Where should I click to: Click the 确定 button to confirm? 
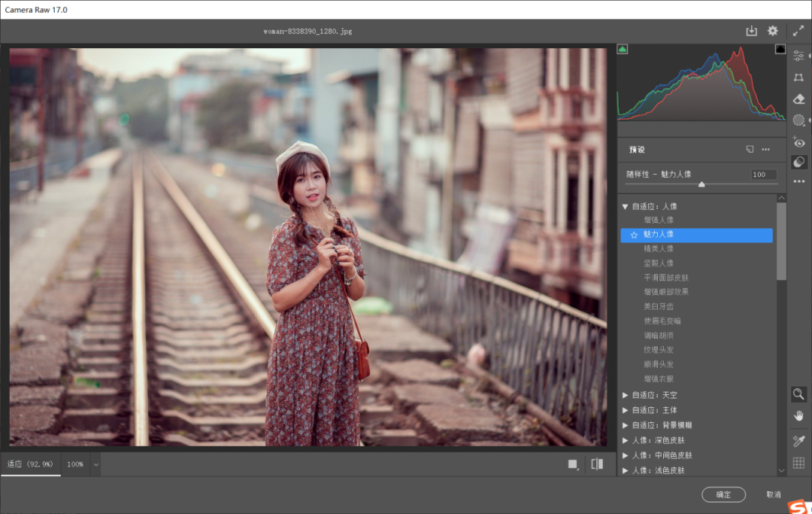(x=723, y=494)
